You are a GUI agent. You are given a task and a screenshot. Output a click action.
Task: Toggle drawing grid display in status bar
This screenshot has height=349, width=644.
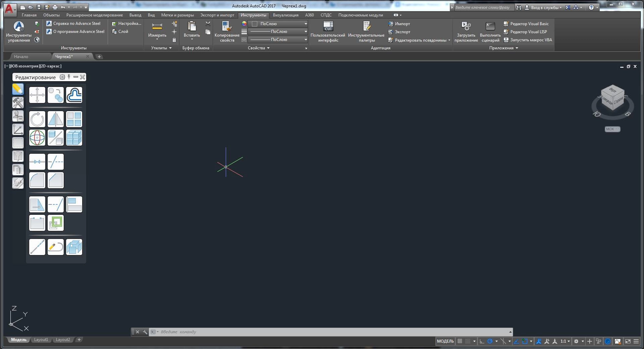pos(460,341)
